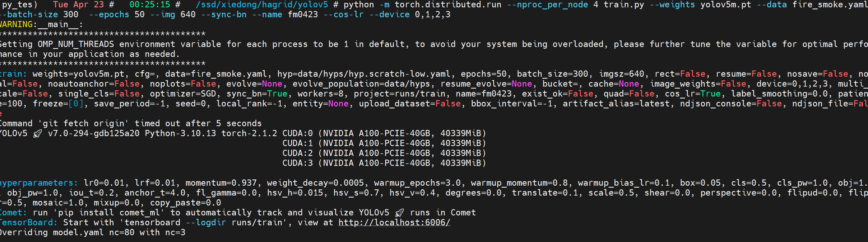Image resolution: width=868 pixels, height=242 pixels.
Task: Click the date 'Tue Apr 23' in prompt
Action: [x=78, y=5]
